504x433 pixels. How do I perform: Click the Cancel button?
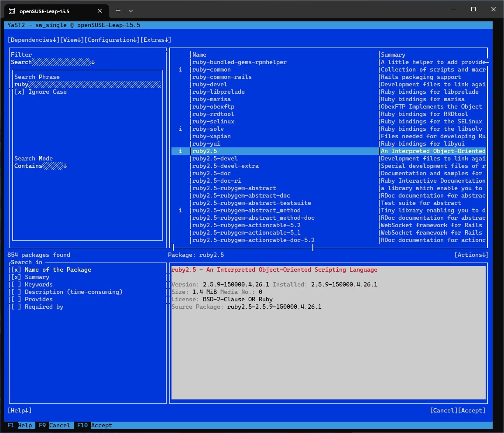click(x=444, y=410)
